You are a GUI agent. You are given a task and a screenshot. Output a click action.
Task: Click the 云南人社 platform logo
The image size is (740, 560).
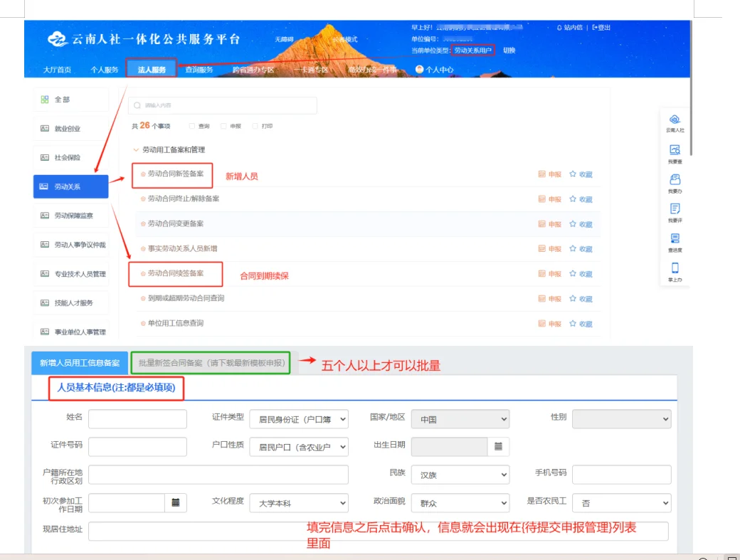58,38
